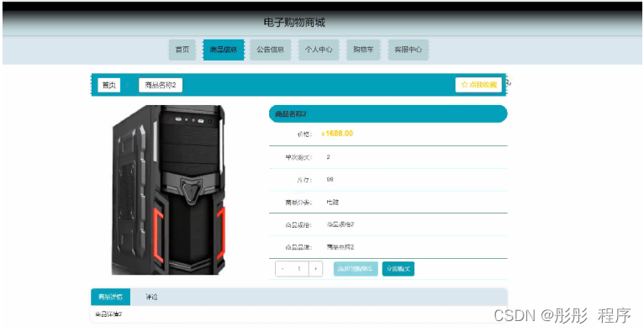Click the 商品名称2 title bar
The width and height of the screenshot is (644, 332).
388,113
